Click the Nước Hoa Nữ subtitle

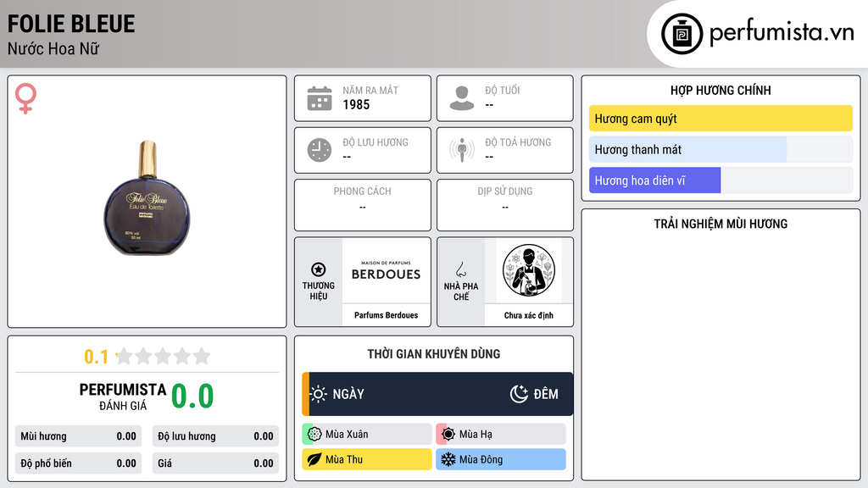click(x=53, y=48)
